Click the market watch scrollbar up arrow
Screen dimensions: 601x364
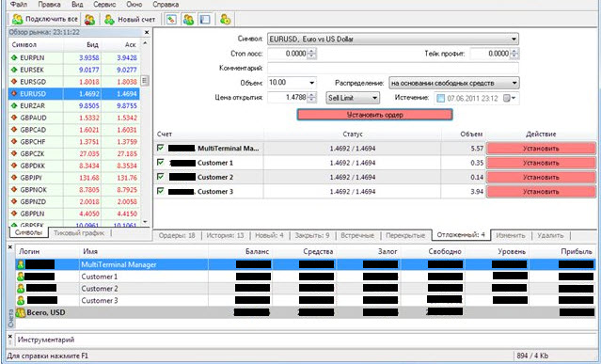[x=145, y=43]
